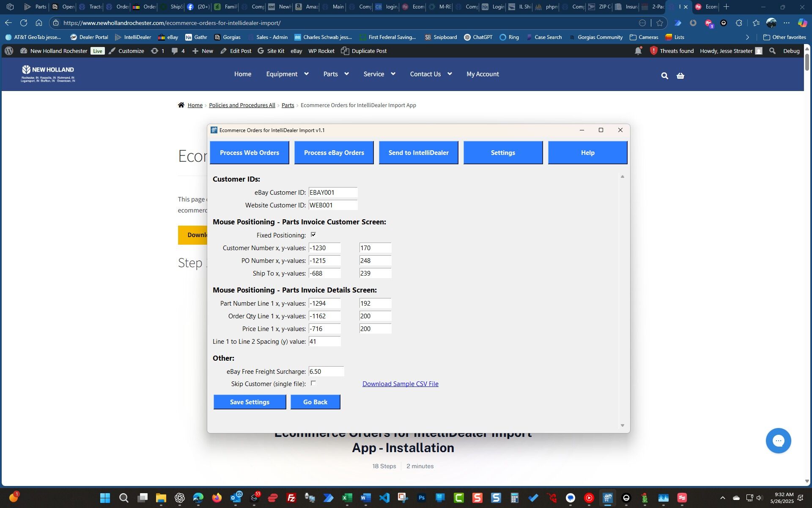Expand the Equipment menu dropdown
Image resolution: width=812 pixels, height=508 pixels.
click(306, 74)
